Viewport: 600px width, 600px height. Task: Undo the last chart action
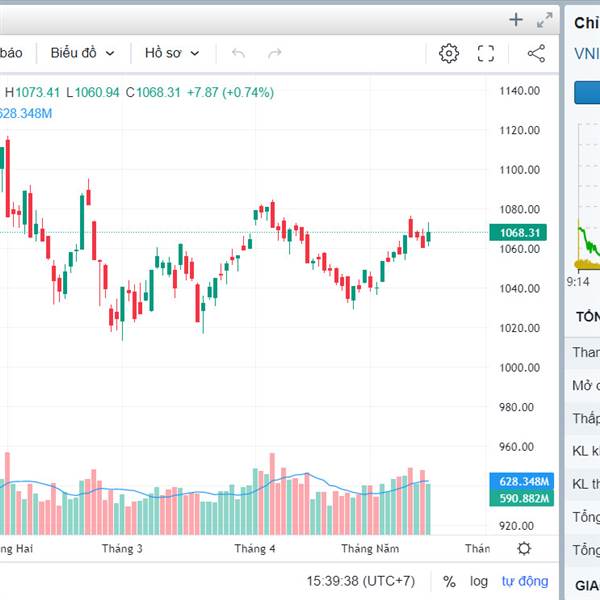point(238,53)
